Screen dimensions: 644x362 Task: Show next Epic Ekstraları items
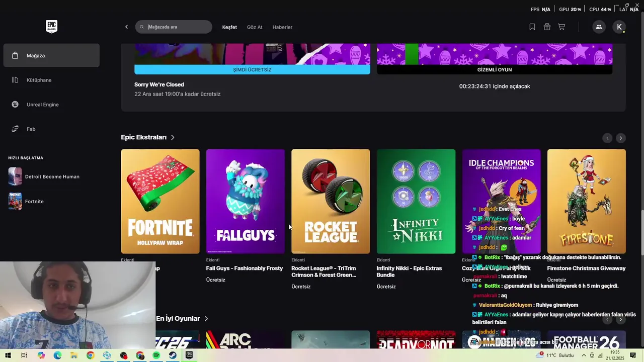tap(621, 138)
